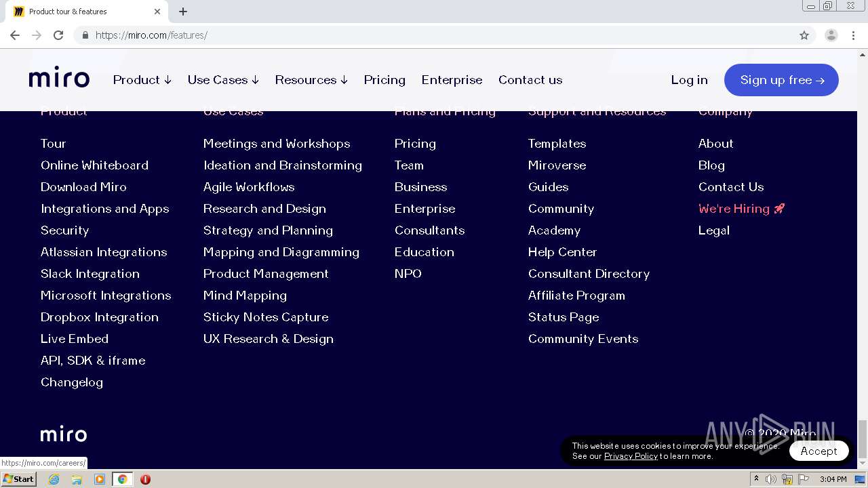Open Atlassian Integrations link
Screen dimensions: 868x488
pos(104,252)
